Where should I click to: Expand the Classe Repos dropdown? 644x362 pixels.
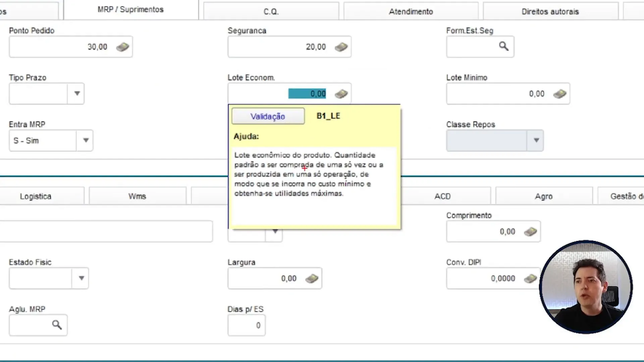tap(536, 140)
